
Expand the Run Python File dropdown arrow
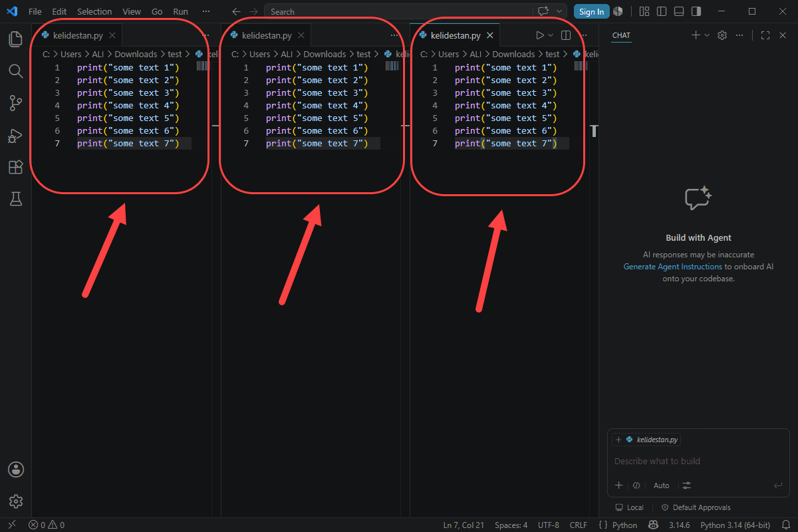click(551, 35)
